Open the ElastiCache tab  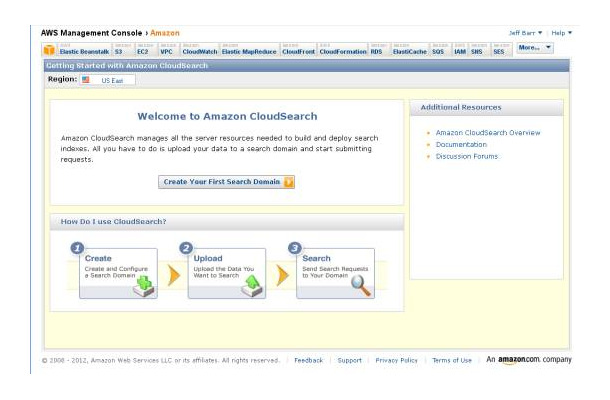click(x=410, y=51)
